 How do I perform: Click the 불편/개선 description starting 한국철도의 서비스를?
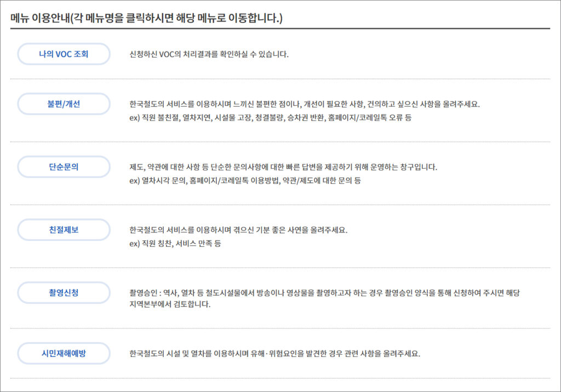[x=304, y=104]
